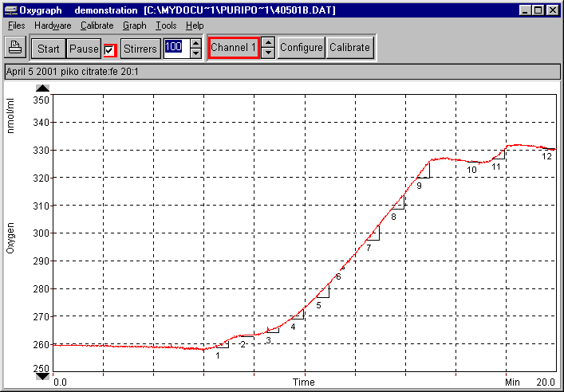564x392 pixels.
Task: Increase stirrer speed with the up arrow
Action: (195, 44)
